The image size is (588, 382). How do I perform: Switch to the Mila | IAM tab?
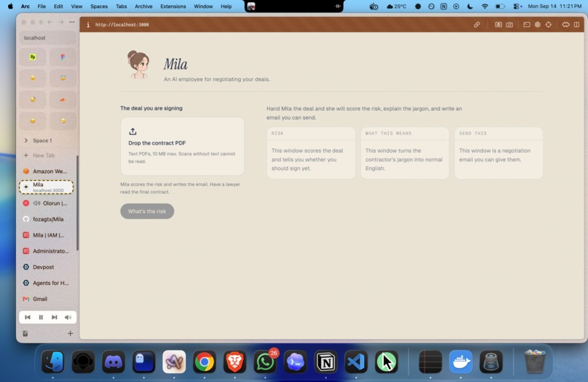pos(47,235)
